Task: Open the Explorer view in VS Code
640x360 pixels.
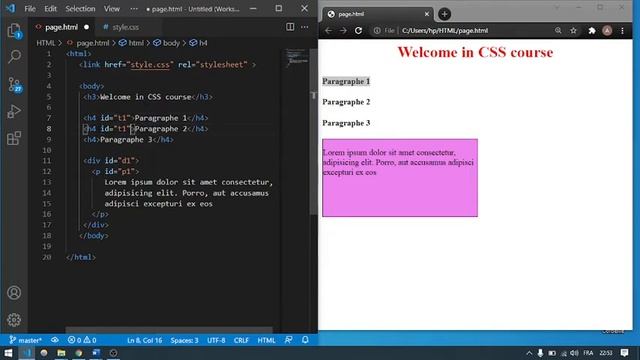Action: tap(14, 31)
